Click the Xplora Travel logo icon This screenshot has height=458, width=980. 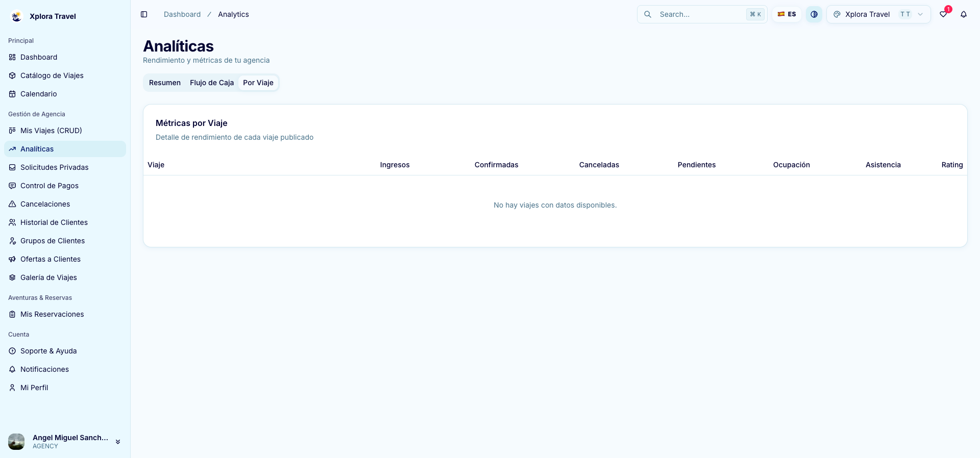[16, 16]
